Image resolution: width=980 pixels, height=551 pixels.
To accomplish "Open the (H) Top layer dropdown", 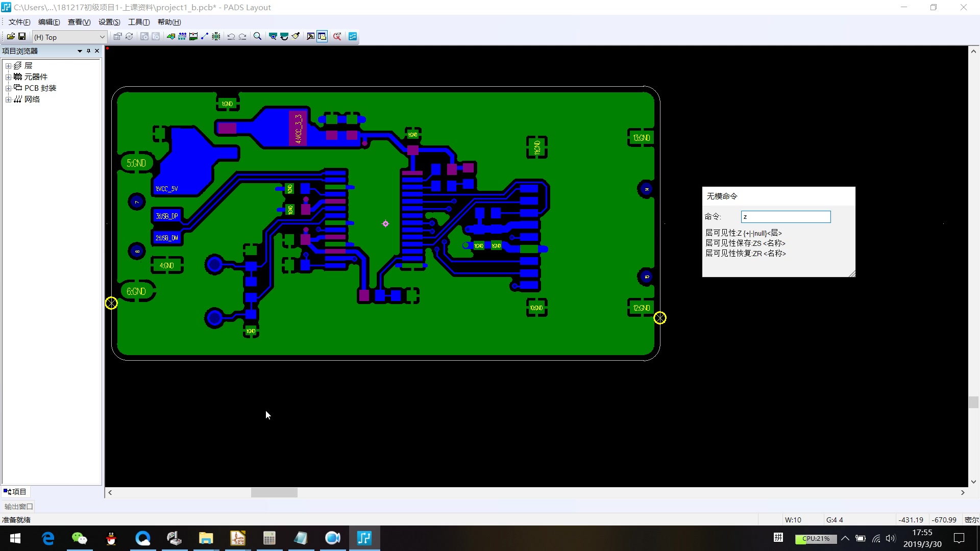I will point(102,37).
